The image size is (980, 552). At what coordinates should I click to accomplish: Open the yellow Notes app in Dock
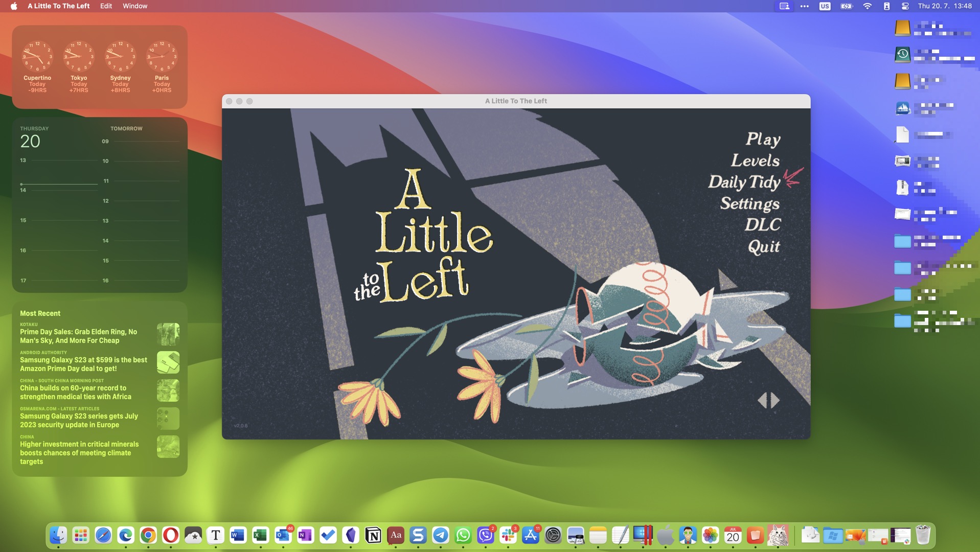(x=598, y=535)
